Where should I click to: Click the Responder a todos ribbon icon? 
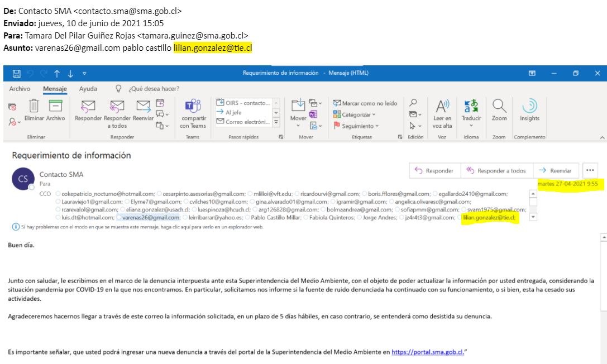point(117,106)
